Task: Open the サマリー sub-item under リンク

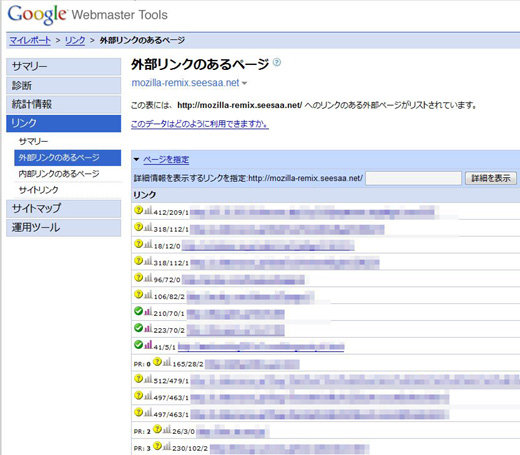Action: [34, 142]
